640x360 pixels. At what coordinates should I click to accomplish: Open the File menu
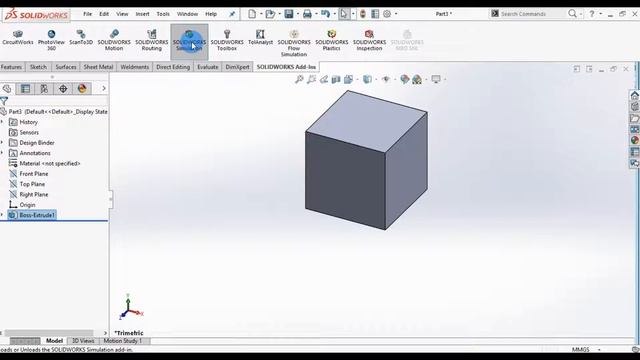tap(87, 14)
